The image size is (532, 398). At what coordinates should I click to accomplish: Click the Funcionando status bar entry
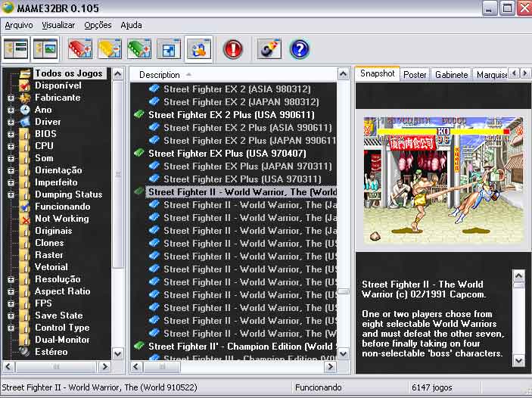click(x=319, y=387)
